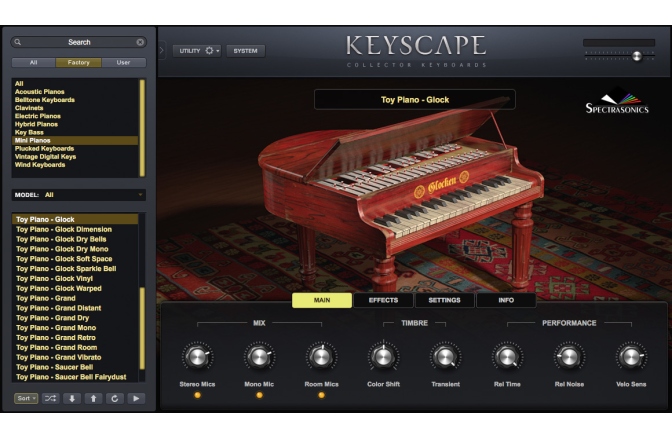Open the Settings tab
This screenshot has height=440, width=672.
click(444, 300)
